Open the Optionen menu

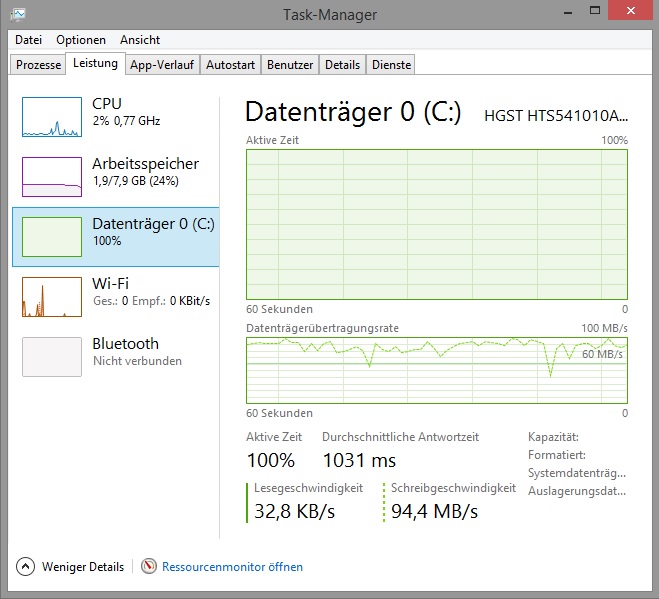click(x=81, y=40)
